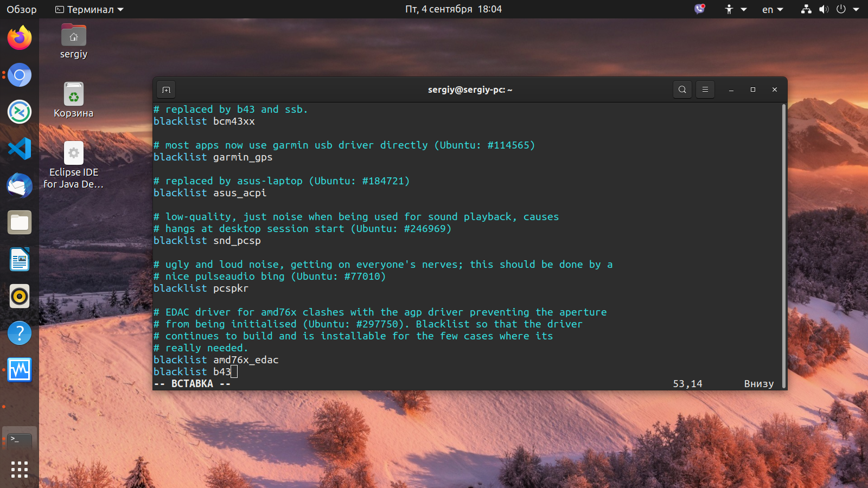Open the terminal search button
This screenshot has width=868, height=488.
tap(682, 89)
